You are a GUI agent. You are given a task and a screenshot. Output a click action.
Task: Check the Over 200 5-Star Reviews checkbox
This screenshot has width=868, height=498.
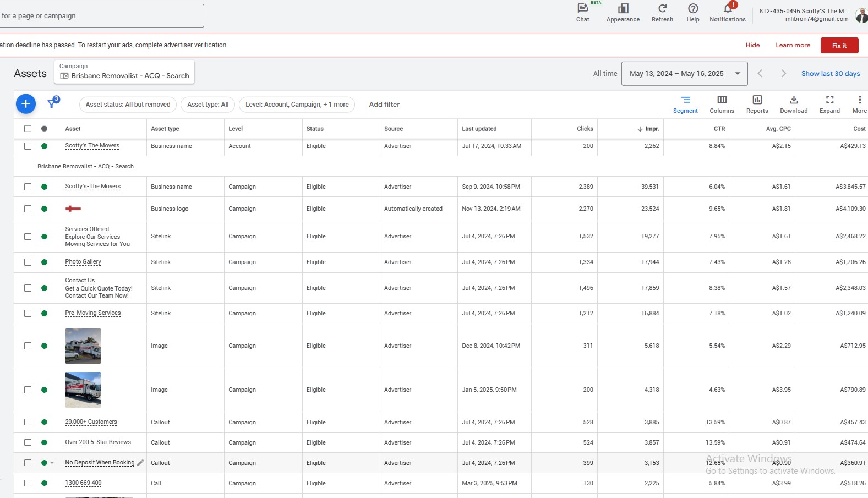[28, 442]
